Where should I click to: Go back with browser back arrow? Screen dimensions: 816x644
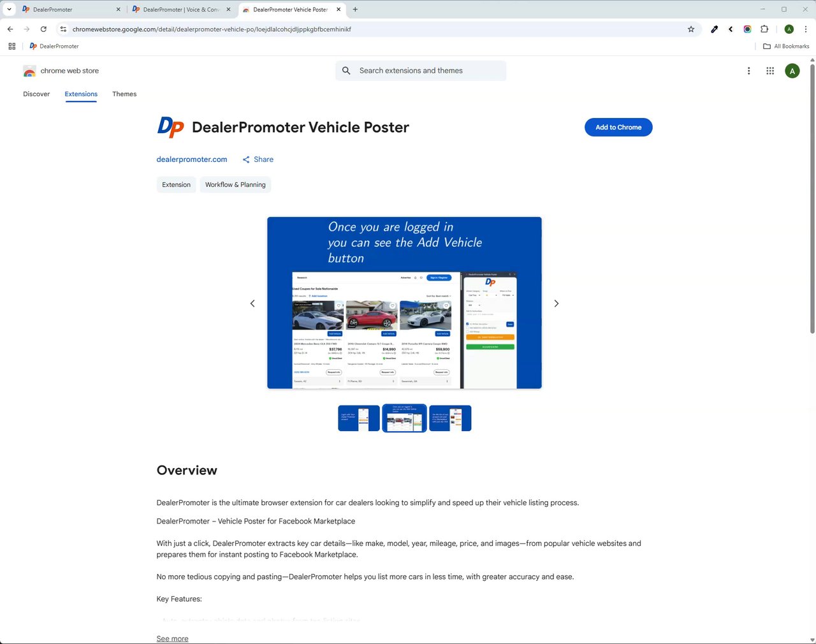(x=10, y=29)
